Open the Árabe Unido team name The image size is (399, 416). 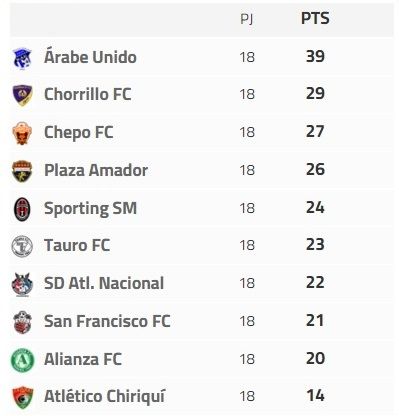coord(90,57)
